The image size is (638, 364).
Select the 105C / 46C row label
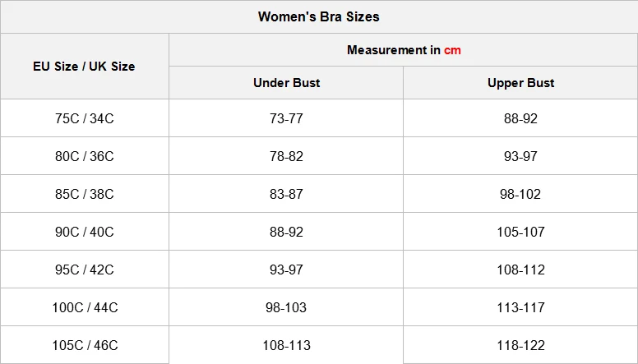tap(85, 345)
